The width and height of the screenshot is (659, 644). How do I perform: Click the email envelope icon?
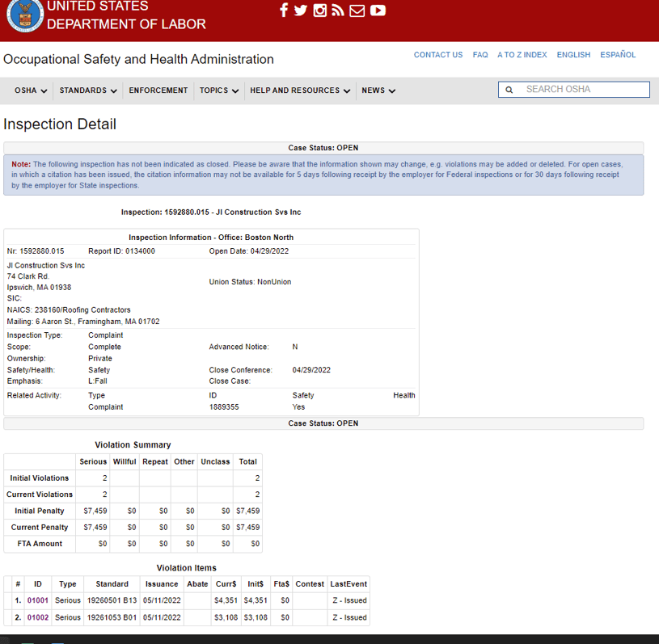(357, 11)
